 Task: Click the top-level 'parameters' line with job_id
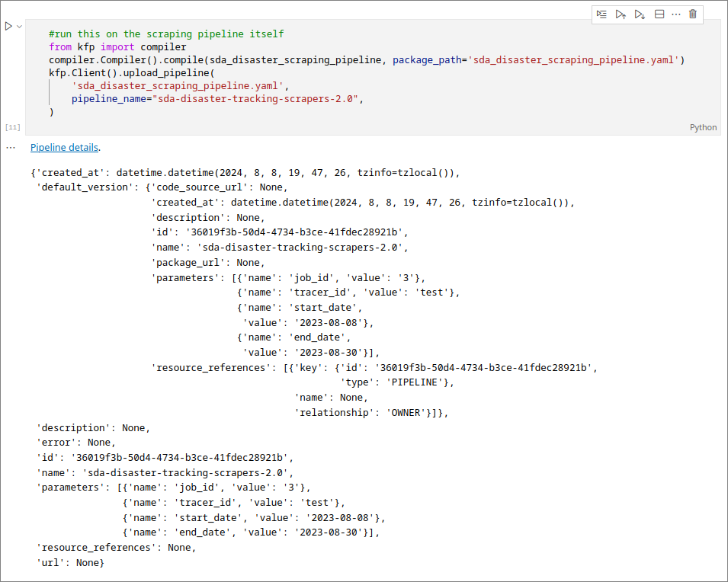[174, 488]
